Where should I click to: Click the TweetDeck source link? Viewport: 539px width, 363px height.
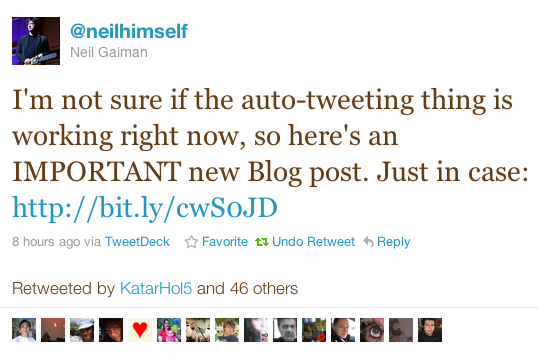(x=137, y=242)
